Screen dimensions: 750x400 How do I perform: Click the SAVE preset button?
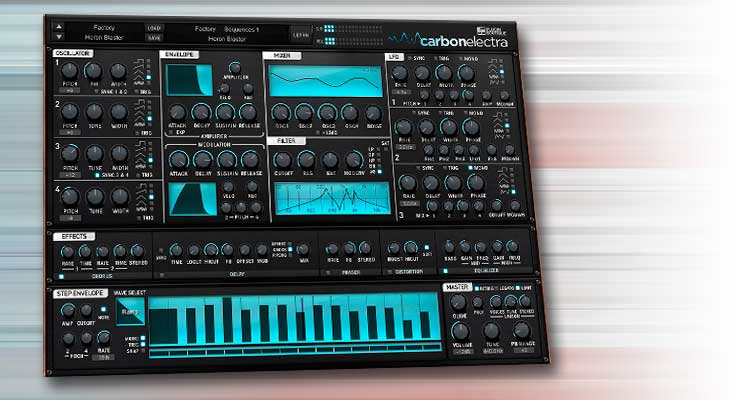point(154,38)
